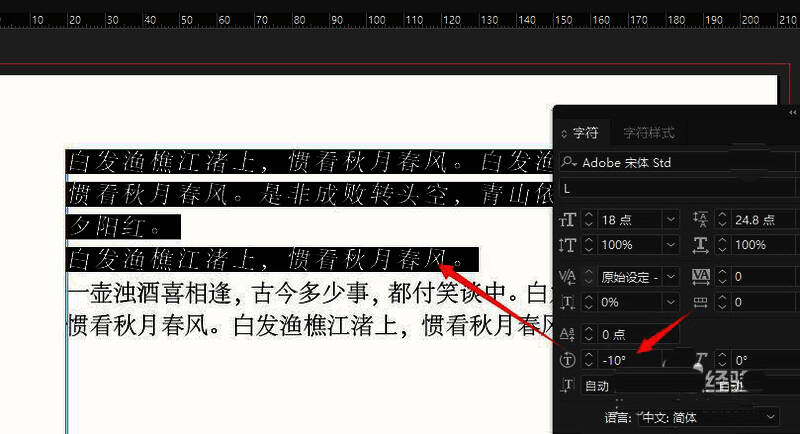The height and width of the screenshot is (434, 800).
Task: Click the leading stepper arrows
Action: pyautogui.click(x=722, y=220)
